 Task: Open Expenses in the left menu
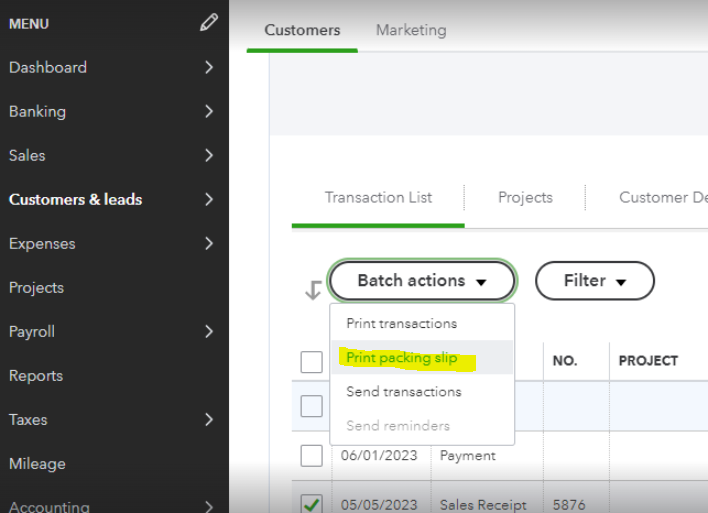42,244
